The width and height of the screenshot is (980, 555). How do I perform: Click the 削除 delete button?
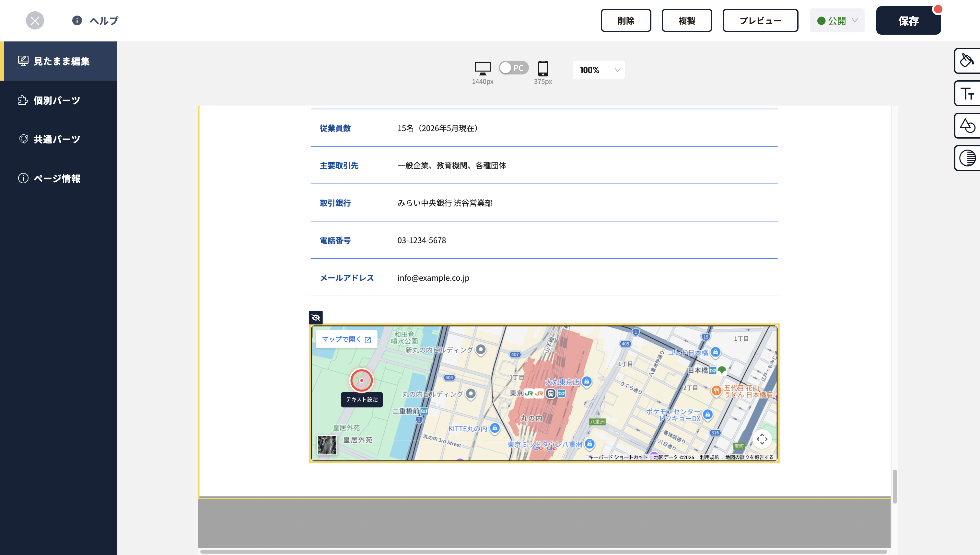click(x=625, y=21)
